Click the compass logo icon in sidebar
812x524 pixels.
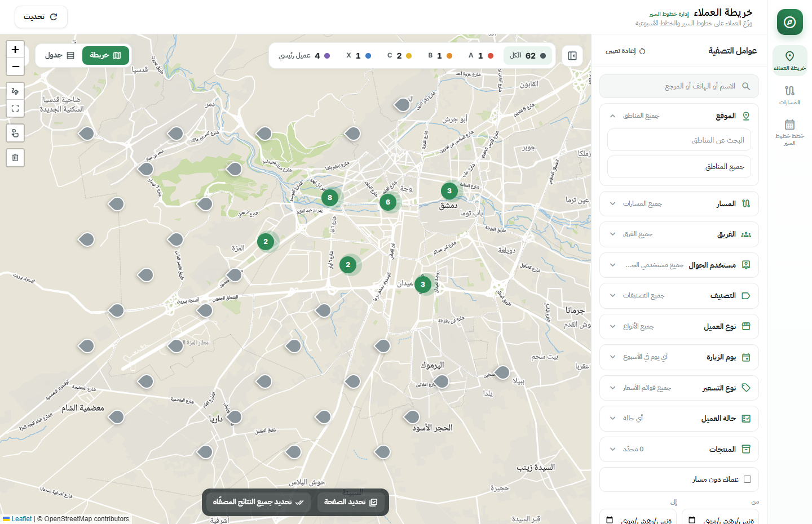click(x=789, y=22)
